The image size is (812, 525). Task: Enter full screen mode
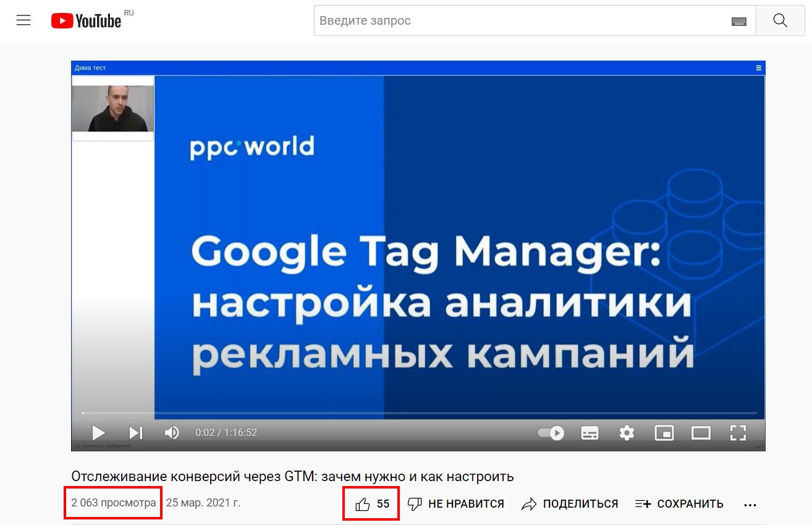(x=738, y=432)
